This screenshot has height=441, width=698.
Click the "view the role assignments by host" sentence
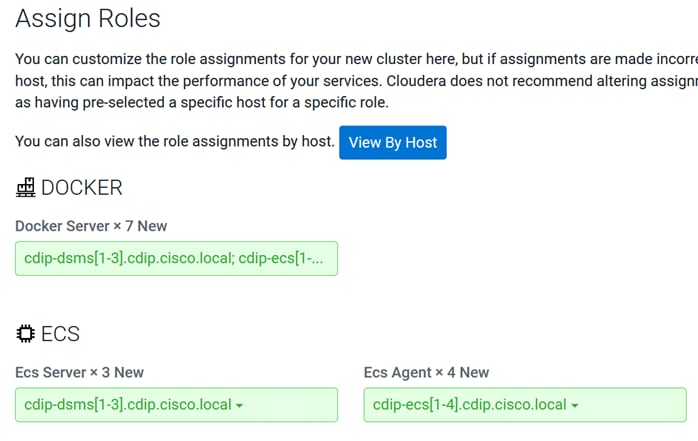tap(174, 142)
